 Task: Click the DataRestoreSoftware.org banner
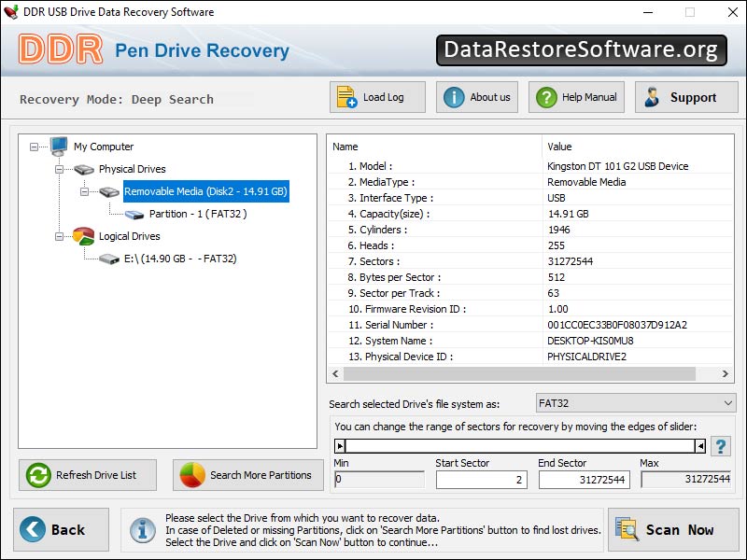581,49
